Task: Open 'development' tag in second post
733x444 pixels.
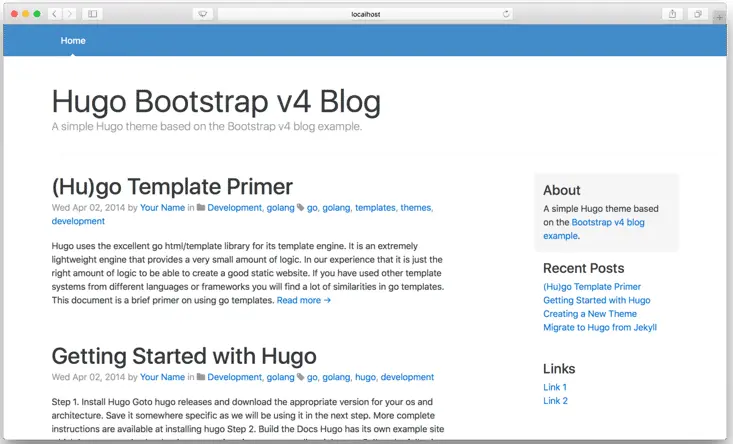Action: click(407, 377)
